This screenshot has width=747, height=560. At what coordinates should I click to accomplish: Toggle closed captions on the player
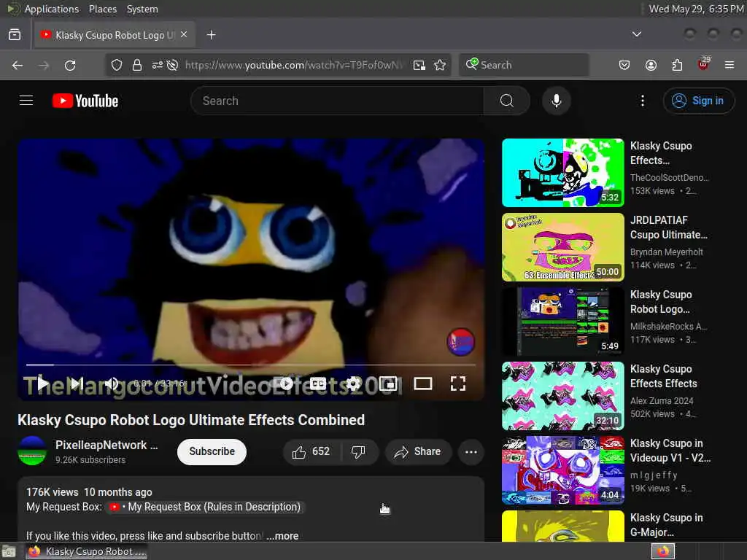click(x=318, y=384)
